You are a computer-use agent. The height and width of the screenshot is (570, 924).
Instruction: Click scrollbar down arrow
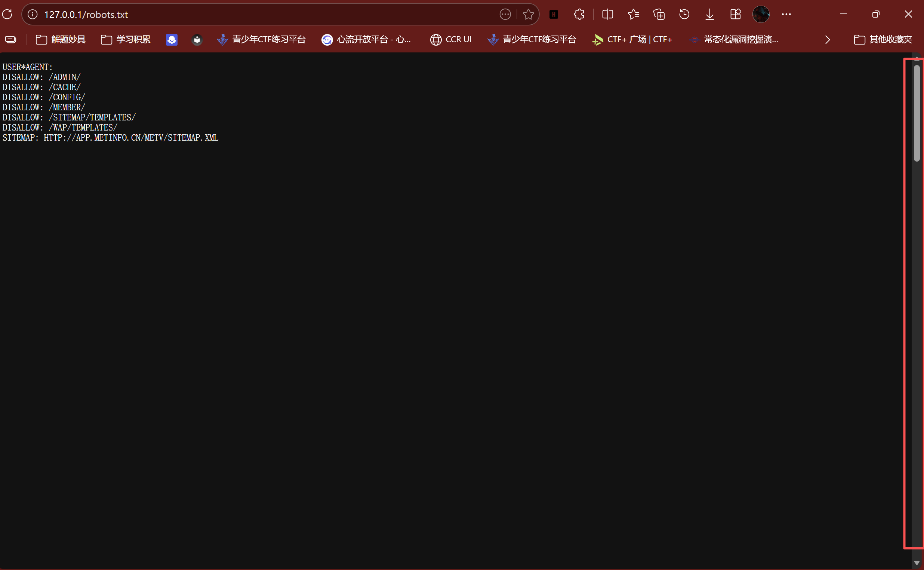pyautogui.click(x=917, y=563)
